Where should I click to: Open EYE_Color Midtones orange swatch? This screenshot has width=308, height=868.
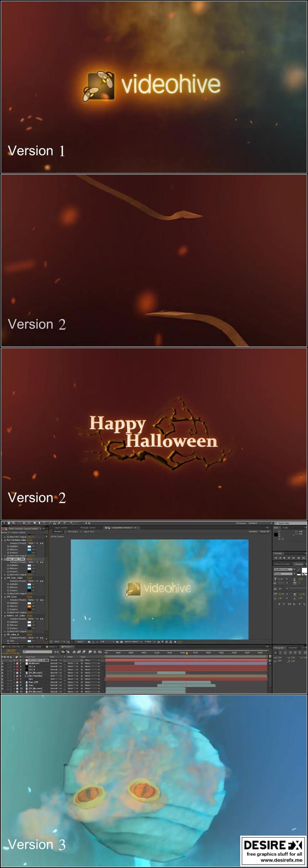29,606
